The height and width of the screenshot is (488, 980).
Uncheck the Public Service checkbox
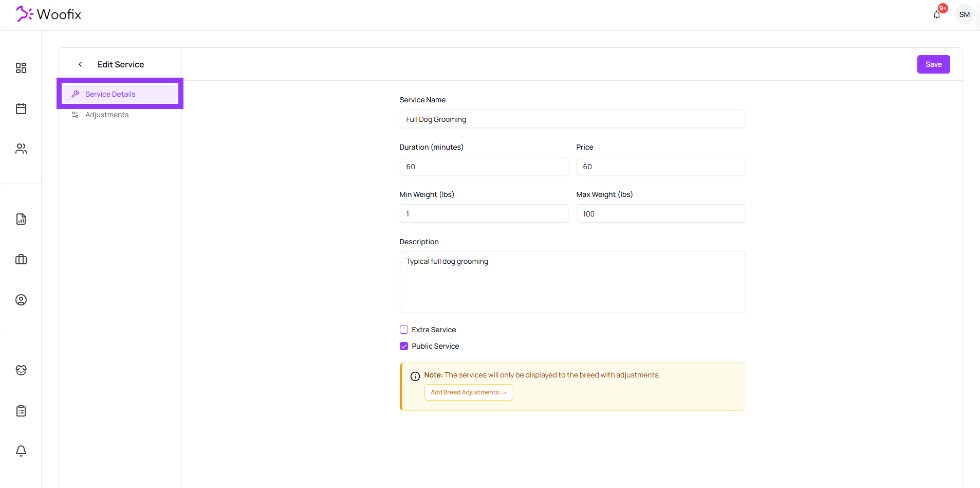(x=404, y=346)
